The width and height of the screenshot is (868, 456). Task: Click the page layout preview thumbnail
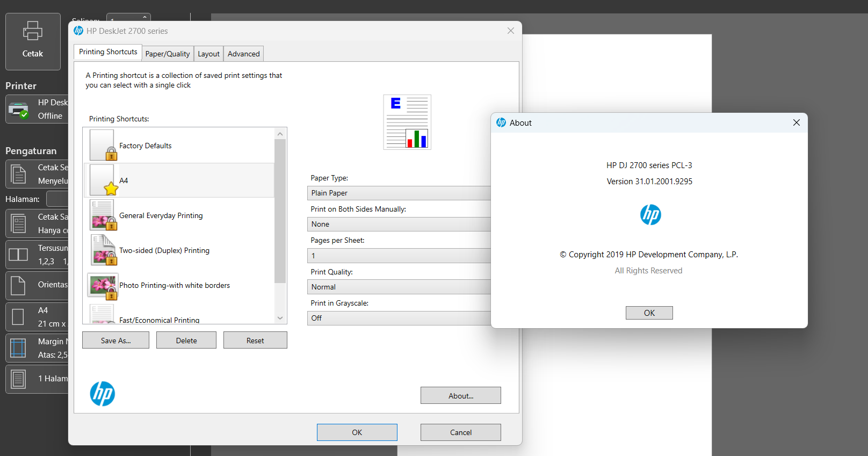407,122
